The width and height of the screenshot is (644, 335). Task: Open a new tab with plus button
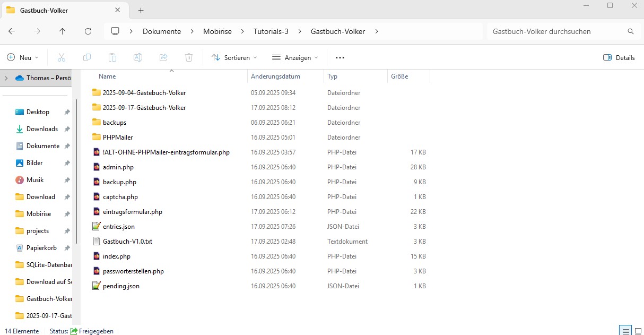141,10
